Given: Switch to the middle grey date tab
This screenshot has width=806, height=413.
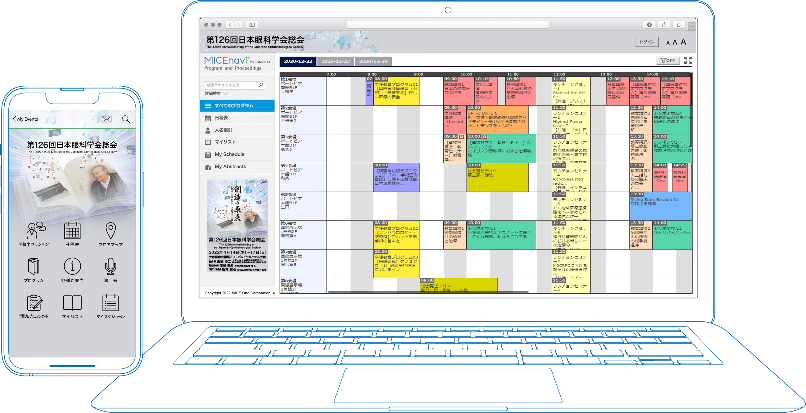Looking at the screenshot, I should click(x=335, y=61).
